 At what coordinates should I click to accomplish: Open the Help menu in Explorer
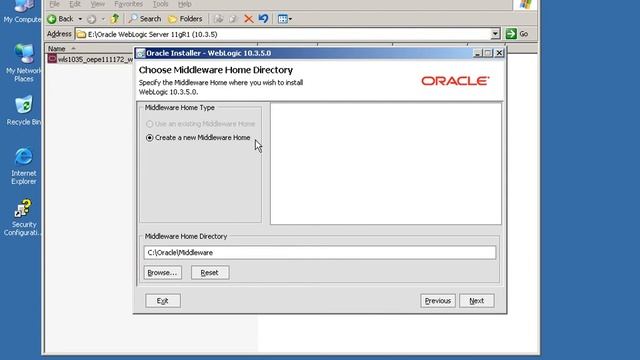click(x=184, y=4)
